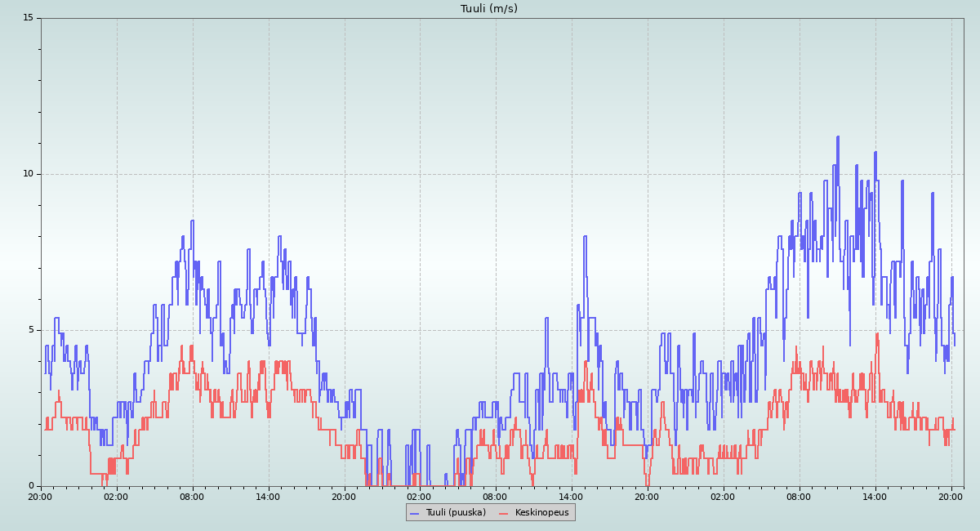Click the blue line swatch in legend

414,513
